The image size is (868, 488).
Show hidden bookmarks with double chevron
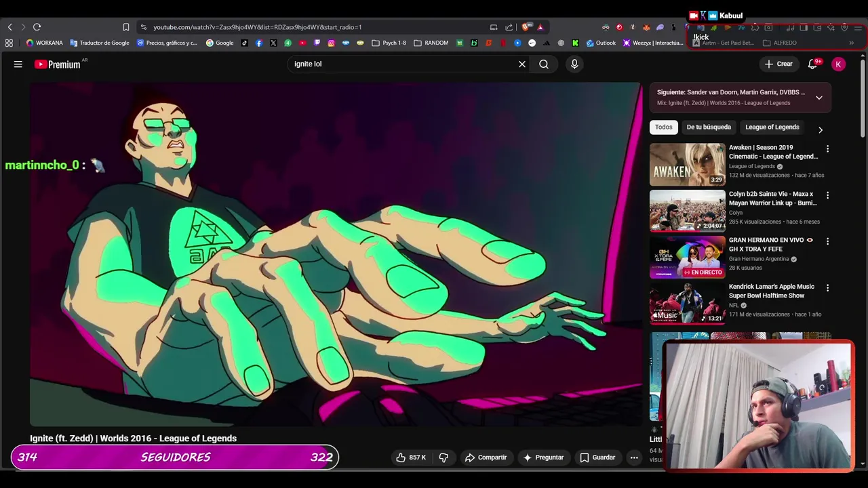851,43
